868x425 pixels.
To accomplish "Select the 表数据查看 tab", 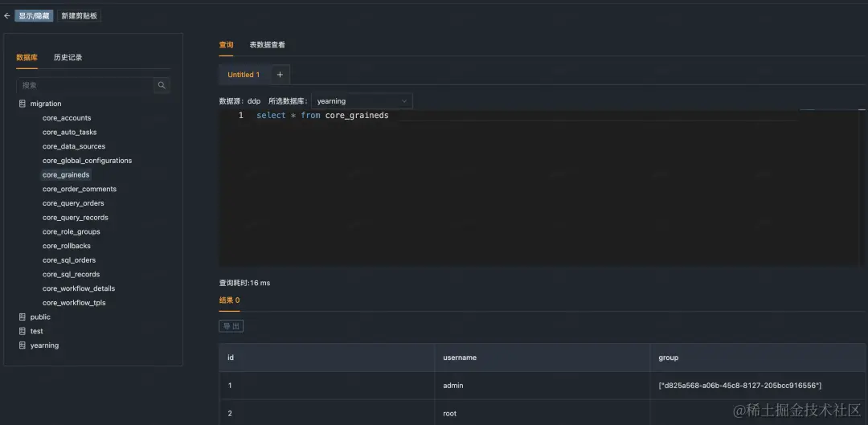I will 268,45.
